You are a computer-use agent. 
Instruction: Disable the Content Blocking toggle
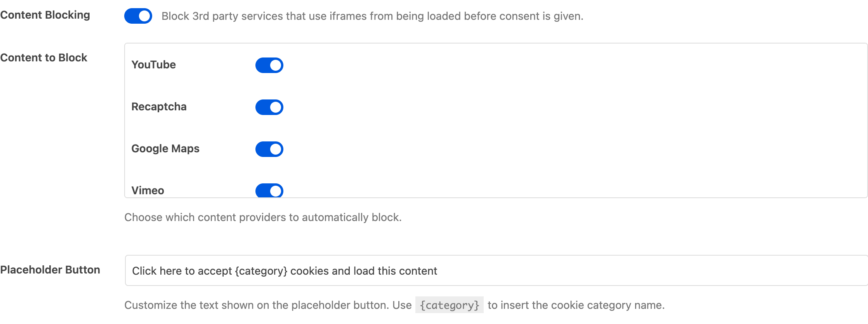click(138, 16)
